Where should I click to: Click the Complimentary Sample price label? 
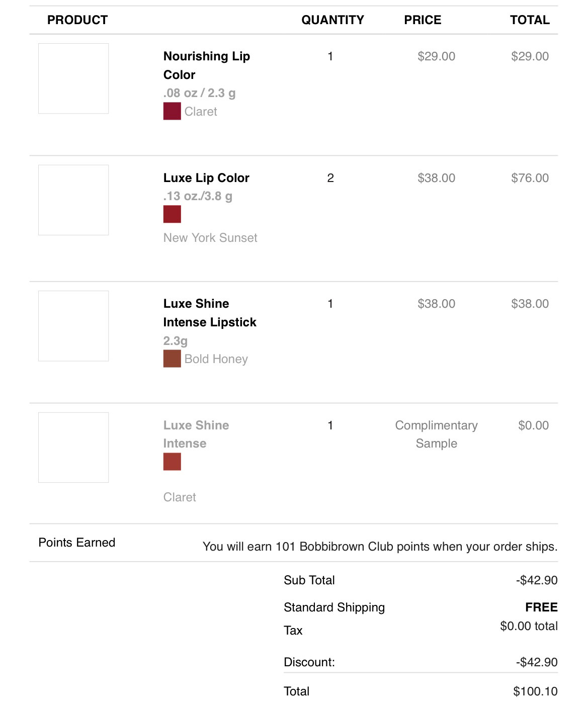click(436, 434)
